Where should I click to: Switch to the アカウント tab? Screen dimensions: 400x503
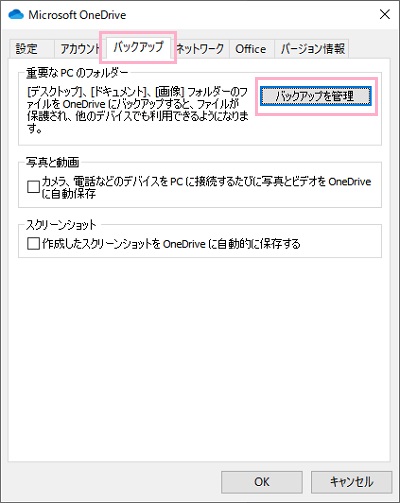79,49
